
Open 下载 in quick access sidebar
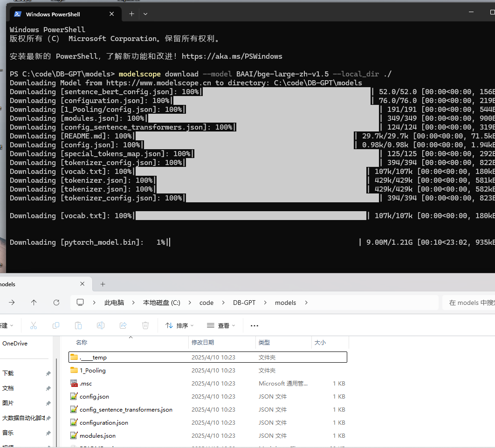(8, 373)
